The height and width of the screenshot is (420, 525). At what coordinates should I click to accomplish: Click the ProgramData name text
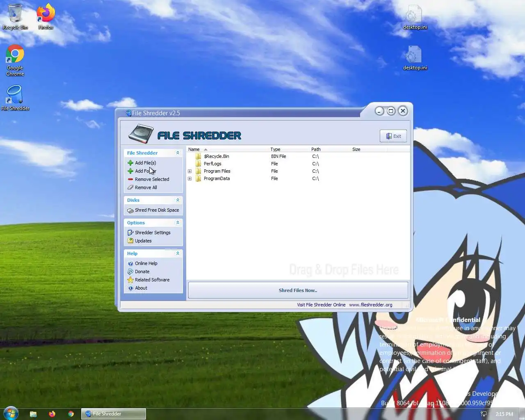point(217,178)
